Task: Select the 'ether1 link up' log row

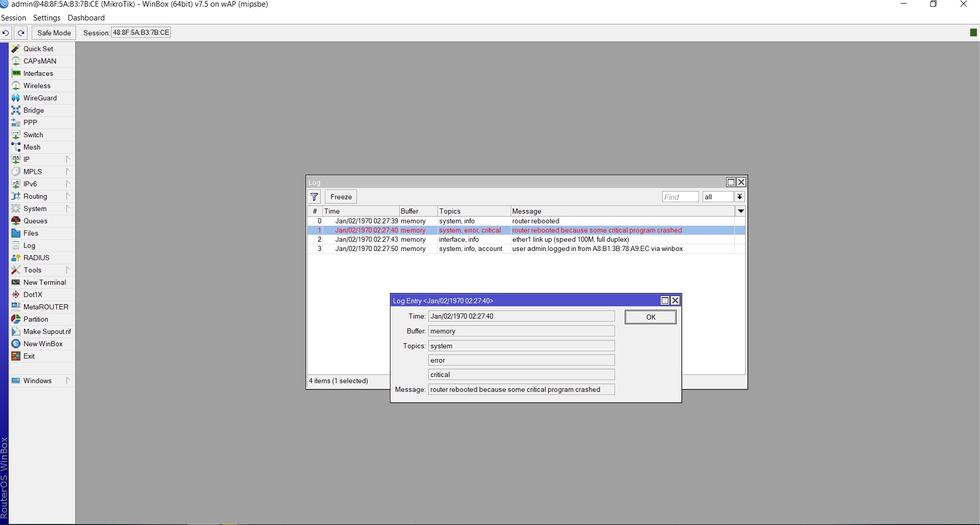Action: point(526,239)
